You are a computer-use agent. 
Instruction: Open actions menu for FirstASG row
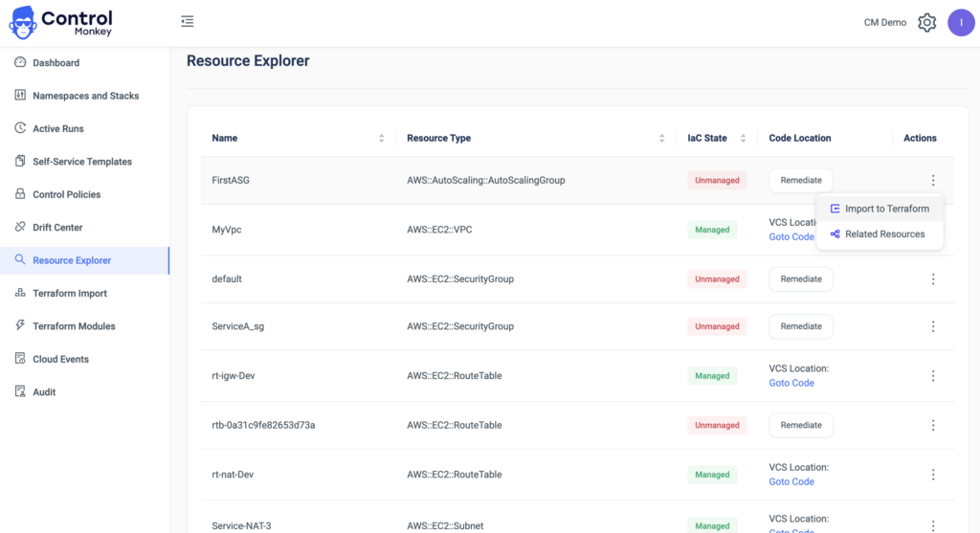tap(933, 181)
